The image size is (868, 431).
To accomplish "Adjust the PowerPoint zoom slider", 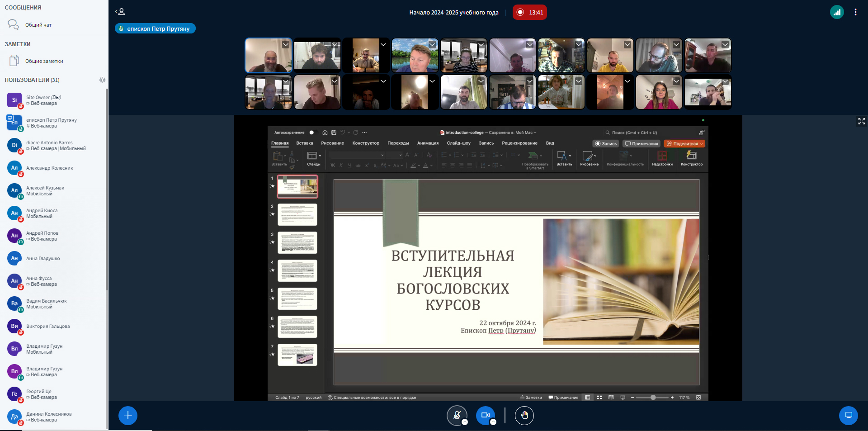I will pos(653,398).
